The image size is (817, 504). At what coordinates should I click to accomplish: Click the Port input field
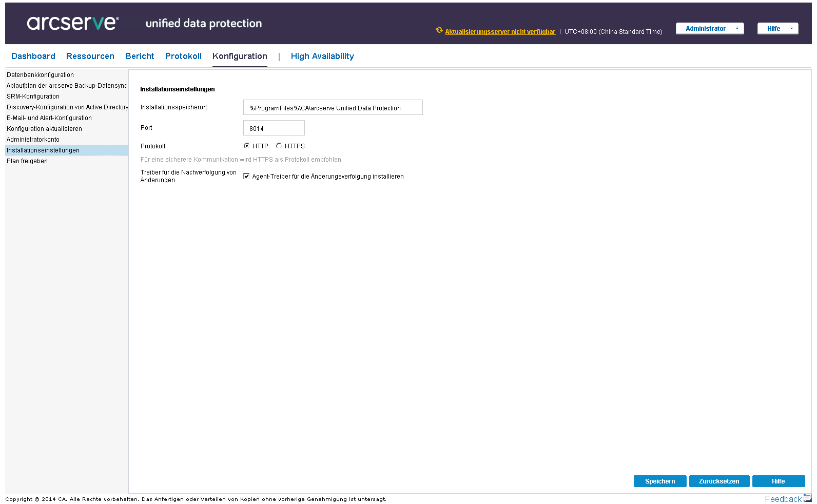pos(274,128)
